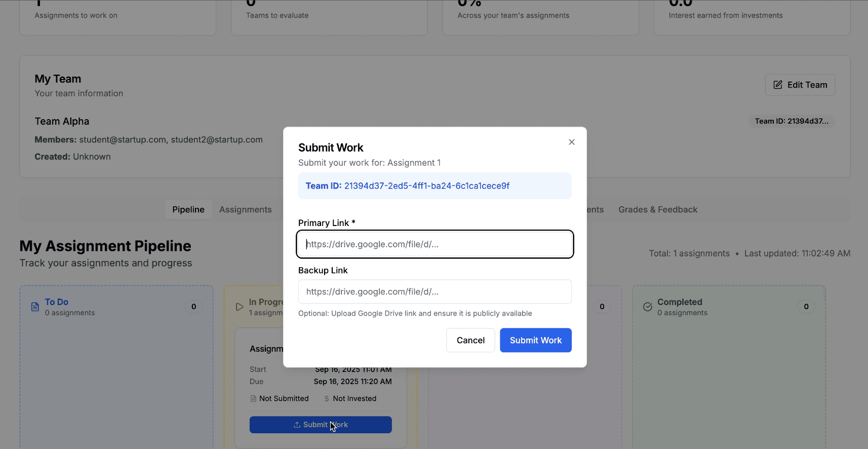
Task: Click the Completed checkmark icon
Action: [x=647, y=307]
